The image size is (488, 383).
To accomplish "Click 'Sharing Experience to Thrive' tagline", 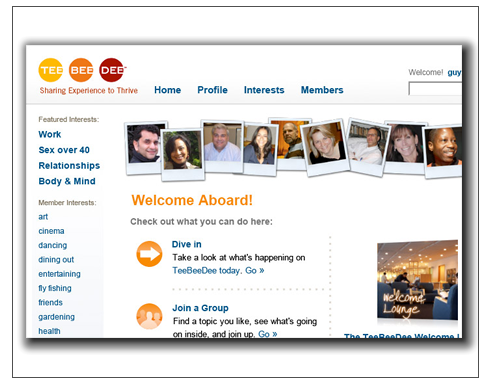I will click(89, 91).
